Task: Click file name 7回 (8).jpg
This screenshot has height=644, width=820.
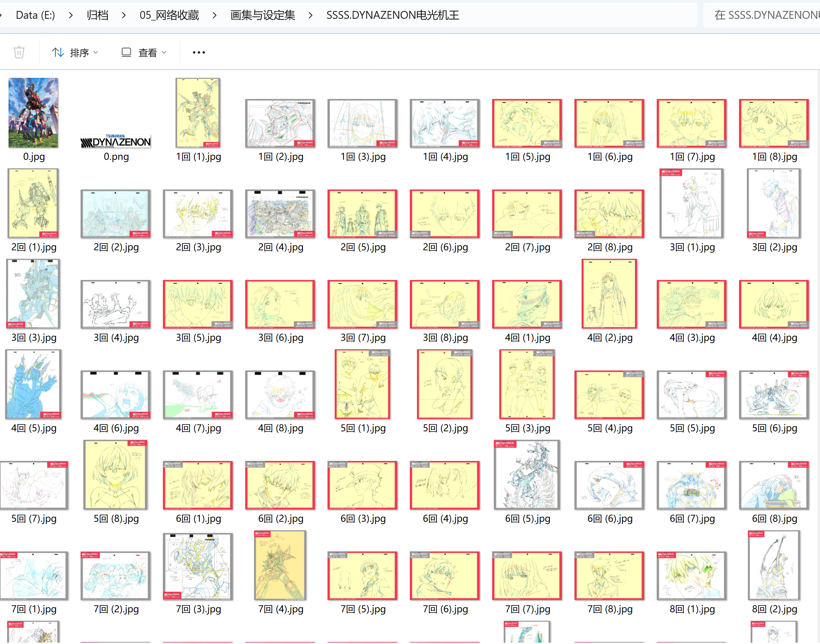Action: (x=610, y=609)
